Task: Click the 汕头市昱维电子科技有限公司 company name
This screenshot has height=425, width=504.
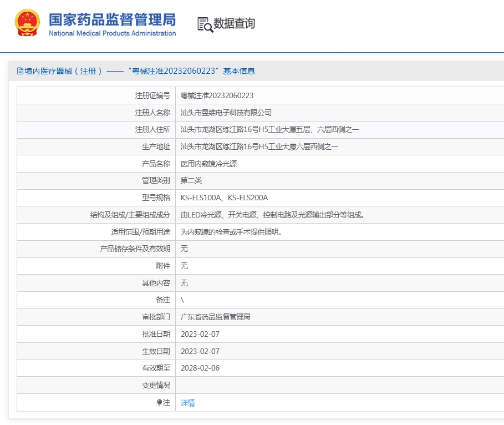Action: point(233,112)
